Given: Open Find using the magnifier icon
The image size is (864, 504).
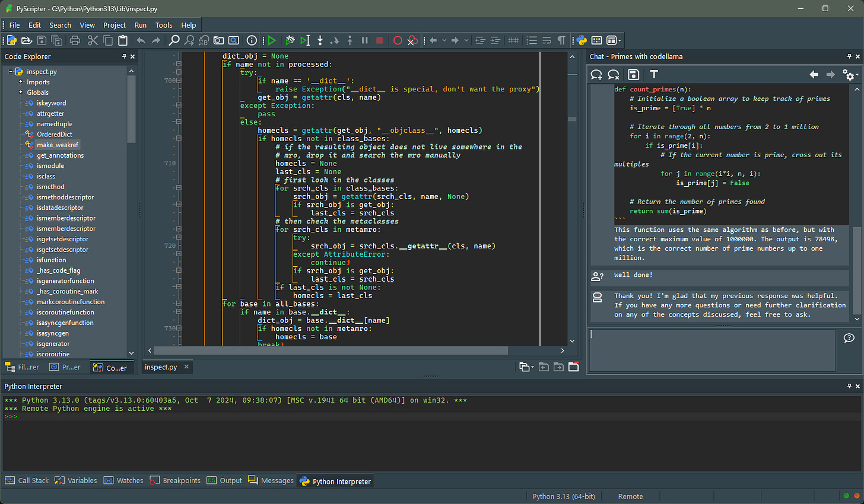Looking at the screenshot, I should point(174,40).
